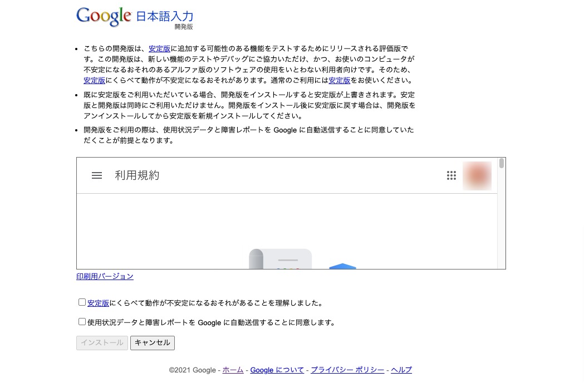Open the navigation menu in the 利用規約 frame
The width and height of the screenshot is (584, 392).
point(96,175)
